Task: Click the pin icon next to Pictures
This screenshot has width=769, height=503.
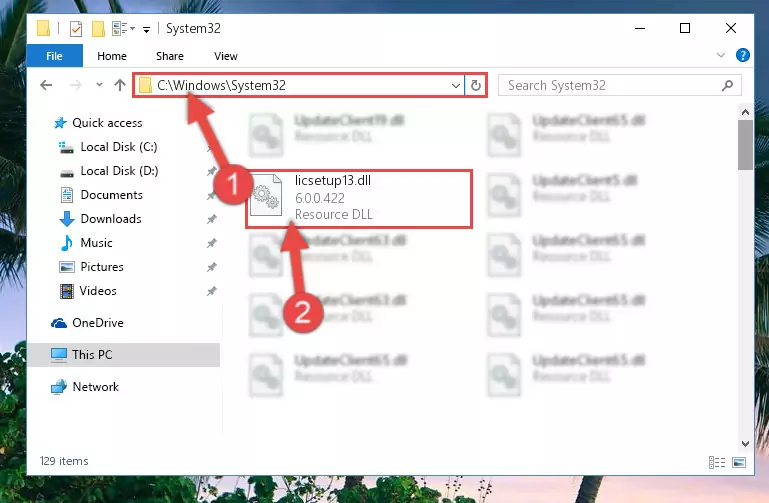Action: coord(211,267)
